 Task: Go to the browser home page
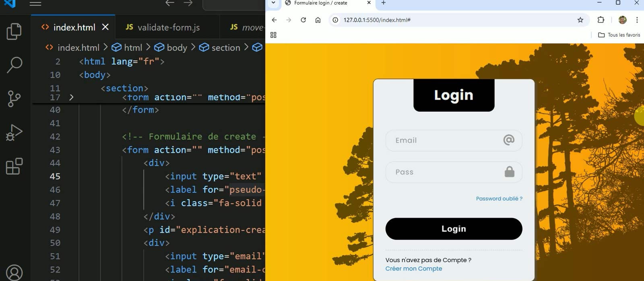[318, 20]
